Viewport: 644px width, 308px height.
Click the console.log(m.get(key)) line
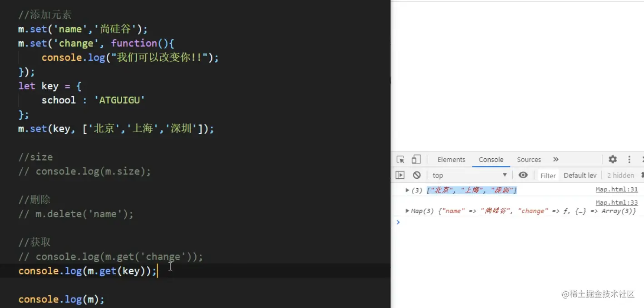coord(88,271)
